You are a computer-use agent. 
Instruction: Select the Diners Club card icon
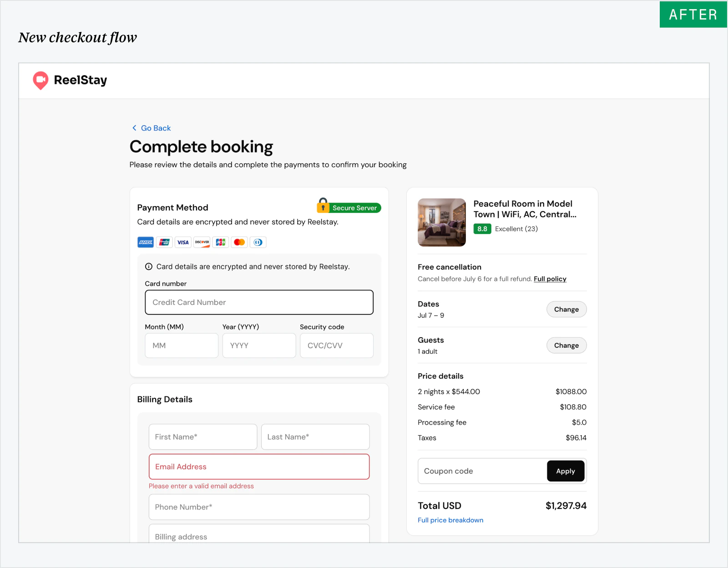(x=258, y=242)
